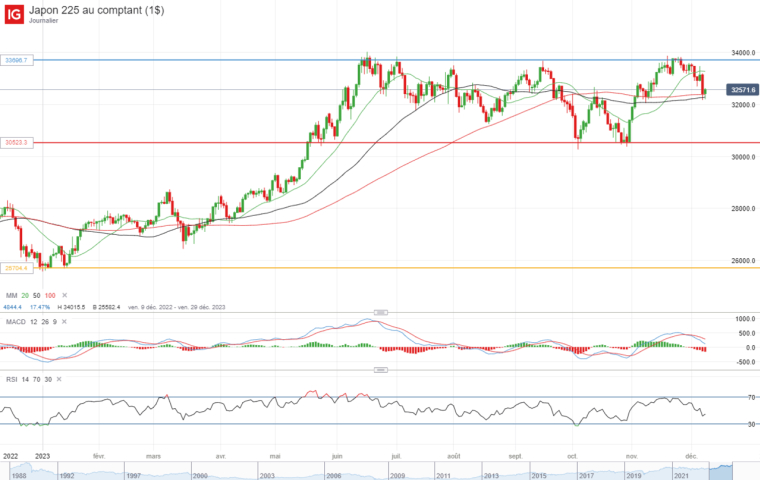The width and height of the screenshot is (760, 480).
Task: Click the 26000.0 price axis label
Action: coord(743,261)
